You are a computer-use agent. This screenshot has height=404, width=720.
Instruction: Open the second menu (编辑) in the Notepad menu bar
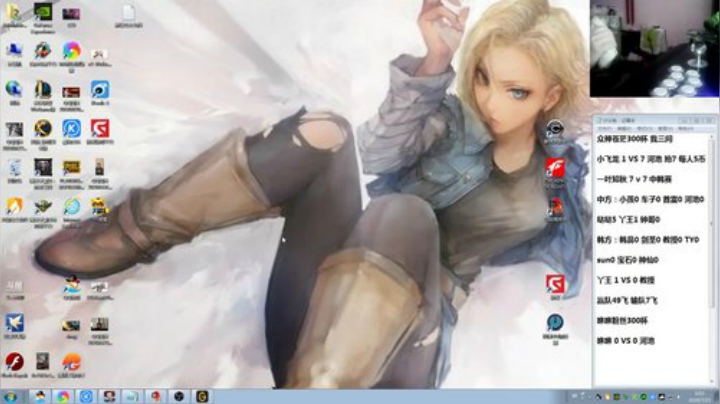[x=624, y=129]
